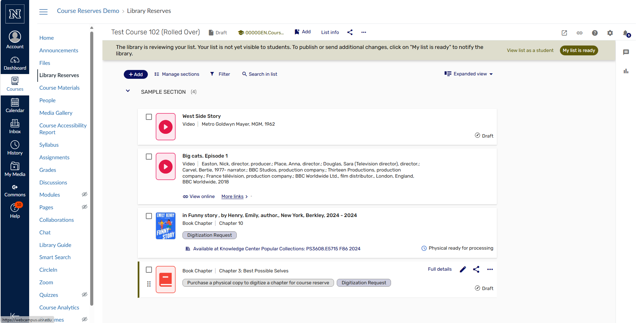The height and width of the screenshot is (323, 644).
Task: Open the History panel
Action: tap(15, 148)
